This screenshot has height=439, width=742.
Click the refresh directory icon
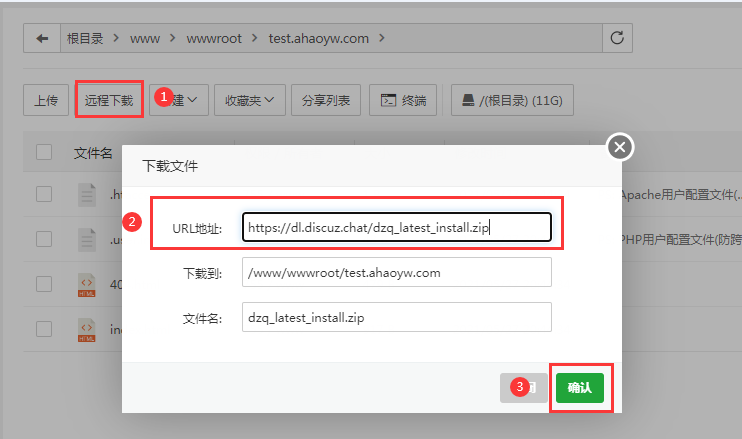[617, 39]
